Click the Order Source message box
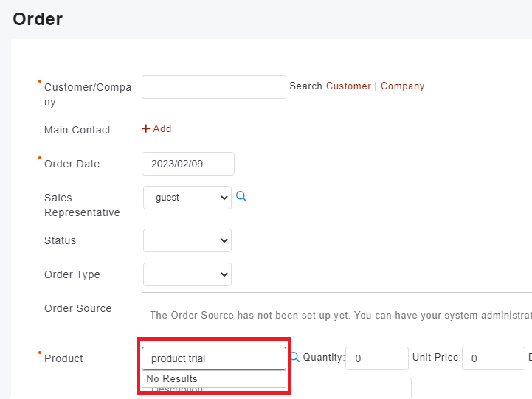The image size is (532, 399). (336, 315)
